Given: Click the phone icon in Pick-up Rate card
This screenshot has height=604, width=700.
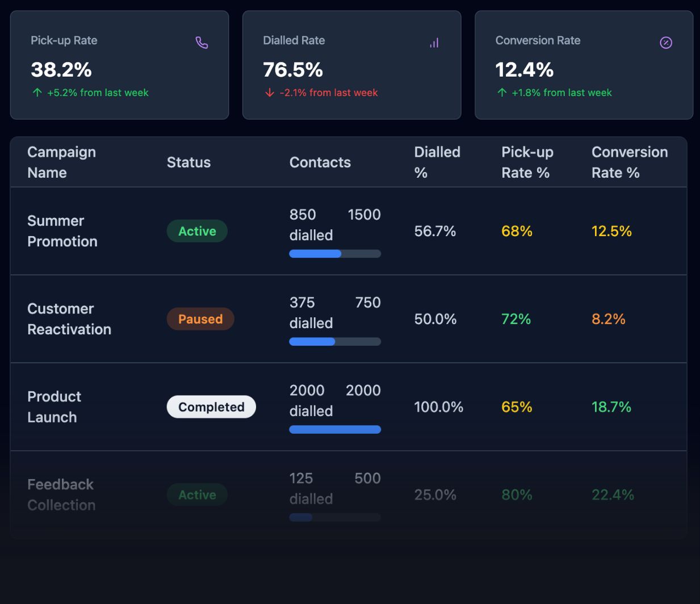Looking at the screenshot, I should (x=202, y=43).
